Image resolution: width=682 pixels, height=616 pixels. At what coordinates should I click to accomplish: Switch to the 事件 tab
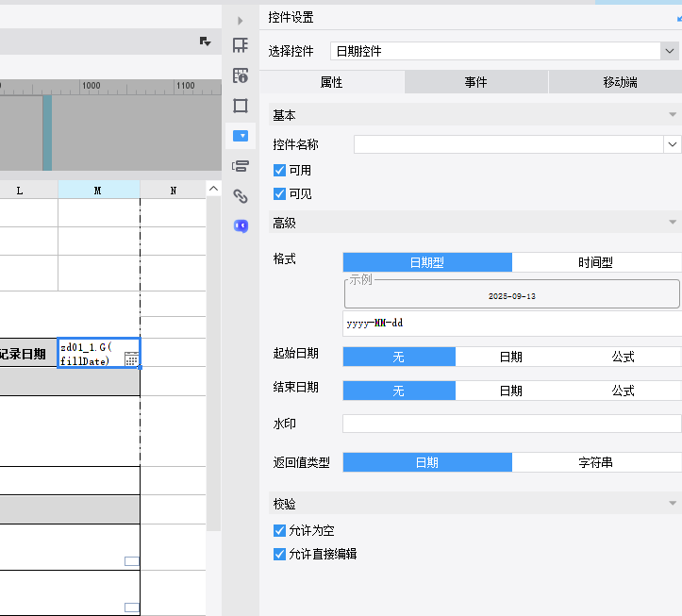tap(475, 83)
